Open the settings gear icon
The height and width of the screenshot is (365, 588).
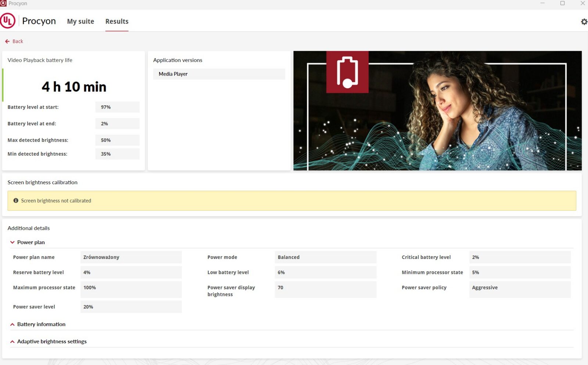click(584, 22)
